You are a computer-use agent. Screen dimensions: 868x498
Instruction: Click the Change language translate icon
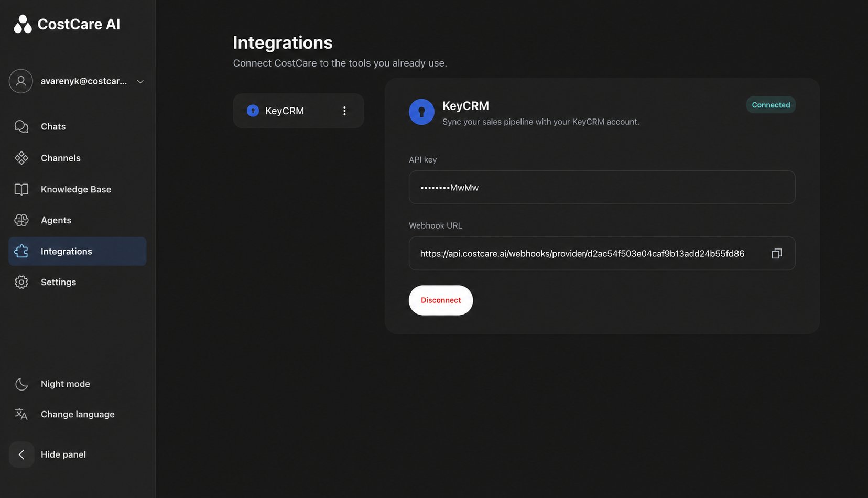pos(21,414)
